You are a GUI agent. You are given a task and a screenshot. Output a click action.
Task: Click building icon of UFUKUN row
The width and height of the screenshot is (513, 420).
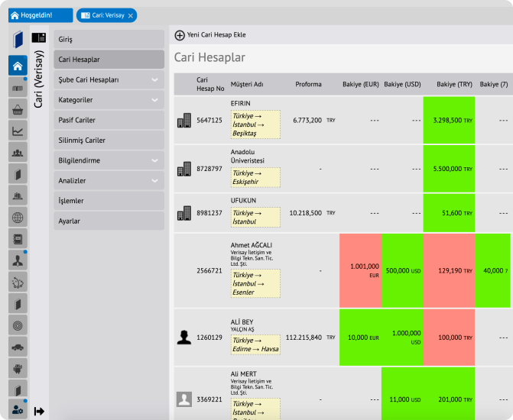tap(183, 213)
